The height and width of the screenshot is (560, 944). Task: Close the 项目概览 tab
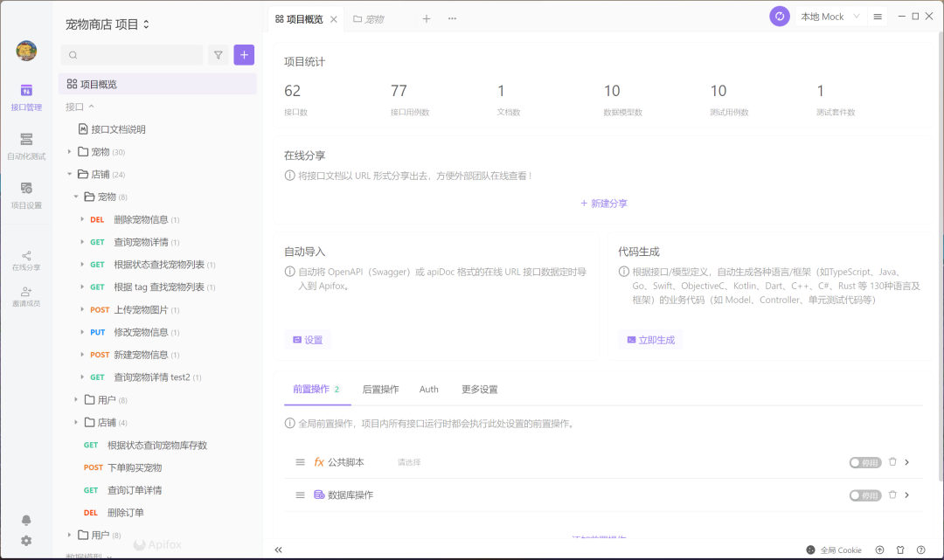(334, 19)
